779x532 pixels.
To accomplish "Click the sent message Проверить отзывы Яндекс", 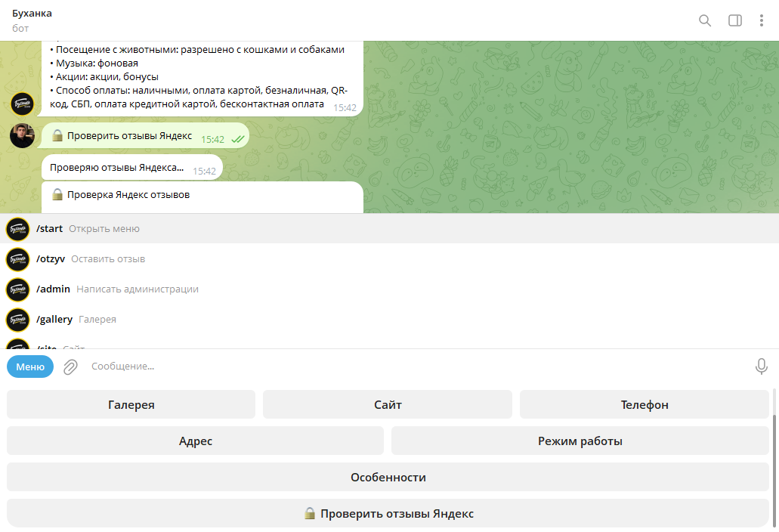I will point(145,135).
